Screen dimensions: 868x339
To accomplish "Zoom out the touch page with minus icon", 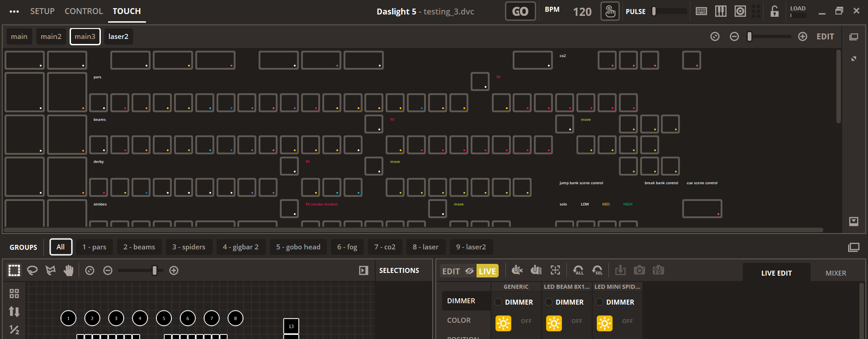I will pyautogui.click(x=734, y=37).
